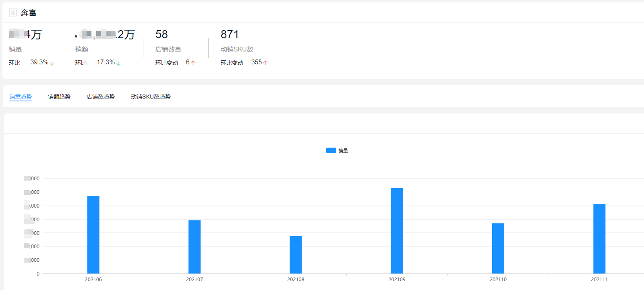
Task: Click the 202109 sales bar
Action: (x=397, y=231)
